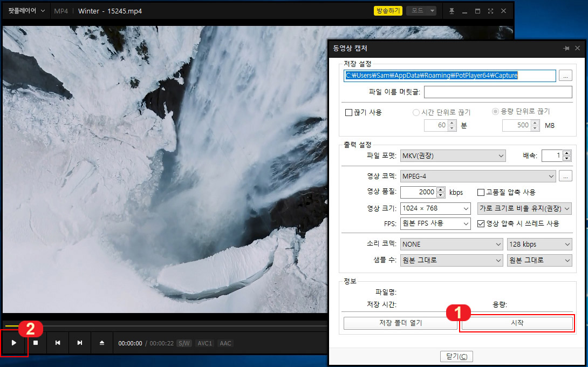Click the 파일 이름 머릿글 input field
This screenshot has height=367, width=588.
coord(496,92)
